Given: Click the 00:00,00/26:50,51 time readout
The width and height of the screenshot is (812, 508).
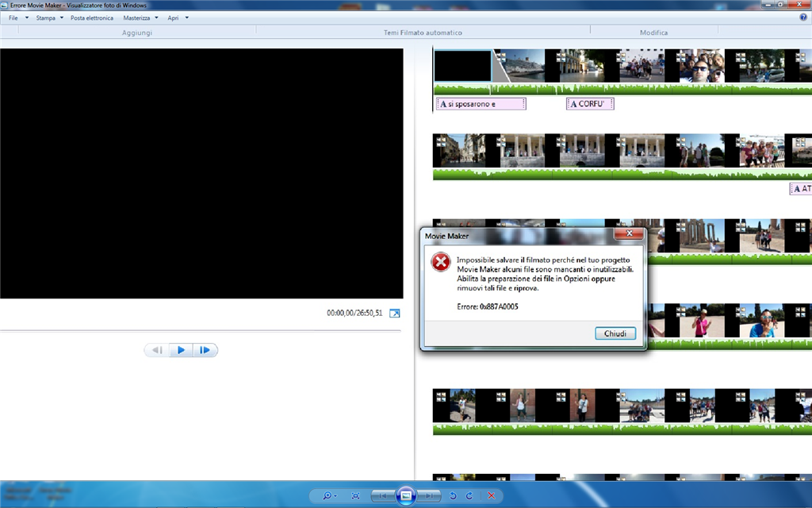Looking at the screenshot, I should (x=354, y=313).
